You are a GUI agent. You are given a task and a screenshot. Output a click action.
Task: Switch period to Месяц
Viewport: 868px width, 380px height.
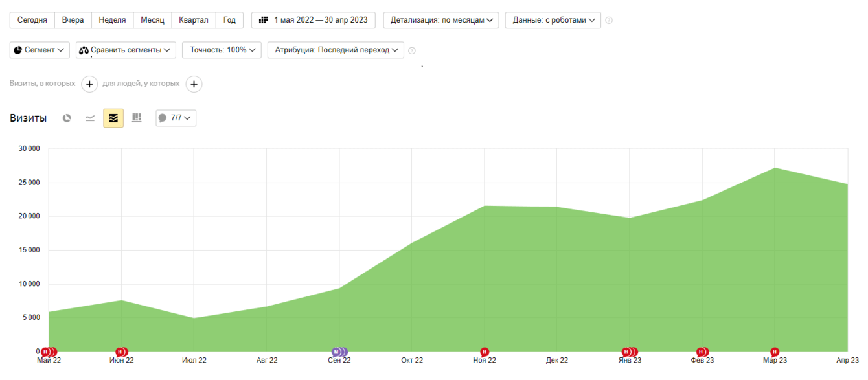pyautogui.click(x=153, y=20)
